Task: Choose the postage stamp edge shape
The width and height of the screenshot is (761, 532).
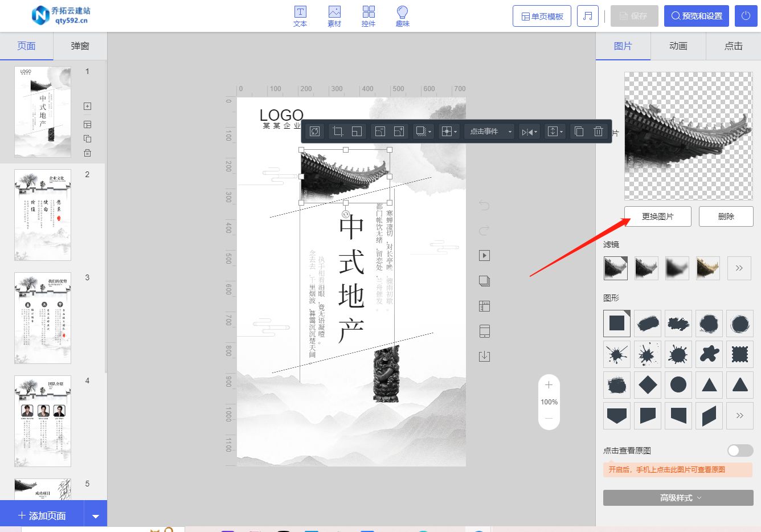Action: [x=740, y=354]
